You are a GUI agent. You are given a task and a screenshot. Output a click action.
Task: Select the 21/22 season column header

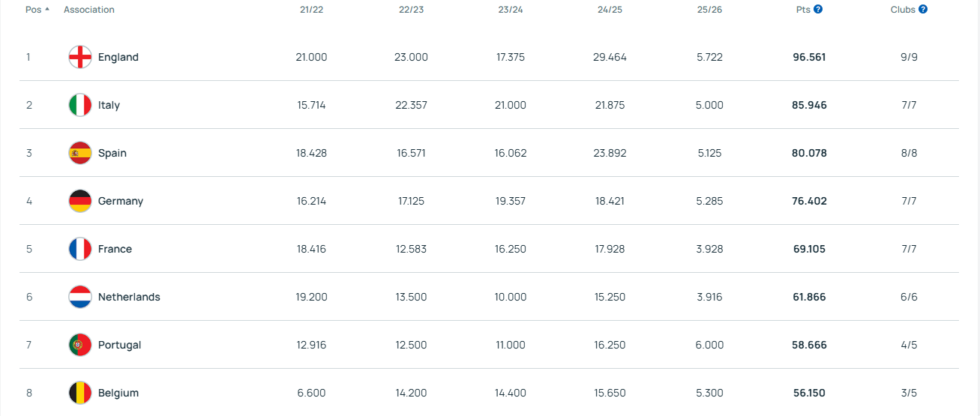pyautogui.click(x=311, y=10)
